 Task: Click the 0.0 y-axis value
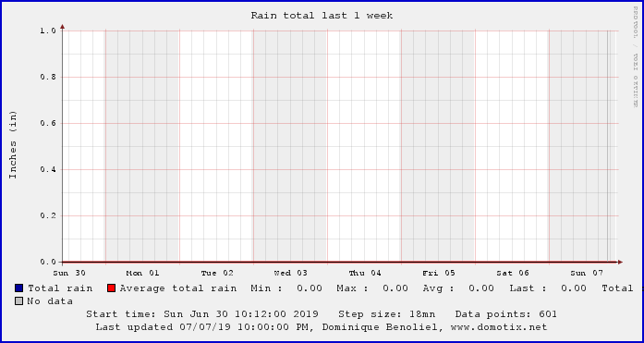click(48, 262)
